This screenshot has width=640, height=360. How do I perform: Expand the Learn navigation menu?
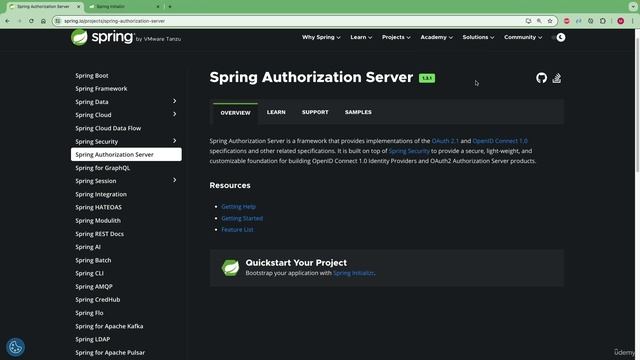(x=361, y=37)
